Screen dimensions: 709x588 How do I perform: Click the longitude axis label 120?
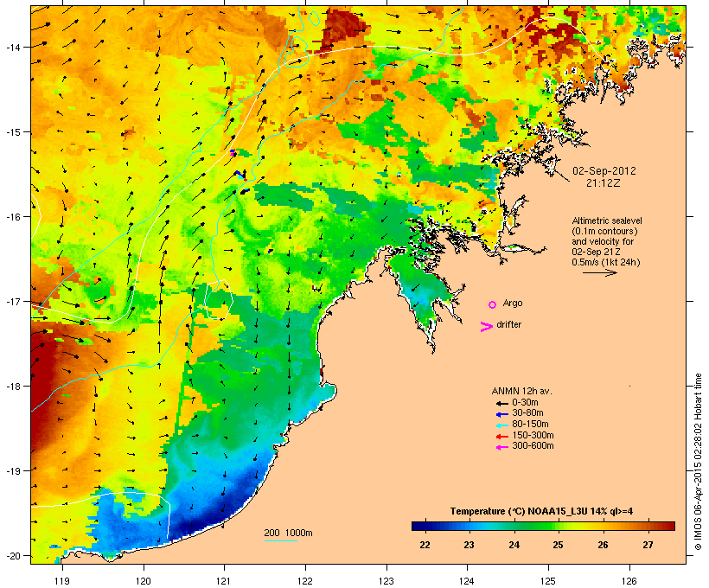pyautogui.click(x=144, y=581)
